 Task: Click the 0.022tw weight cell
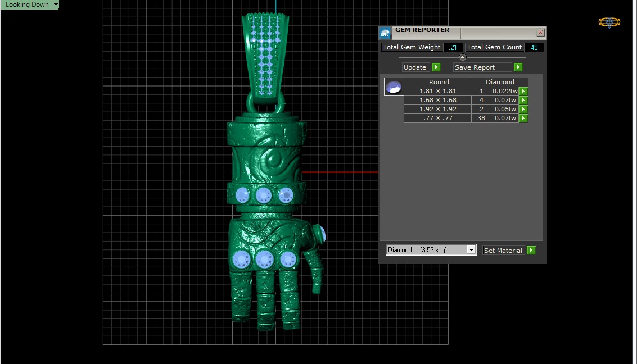pos(505,92)
